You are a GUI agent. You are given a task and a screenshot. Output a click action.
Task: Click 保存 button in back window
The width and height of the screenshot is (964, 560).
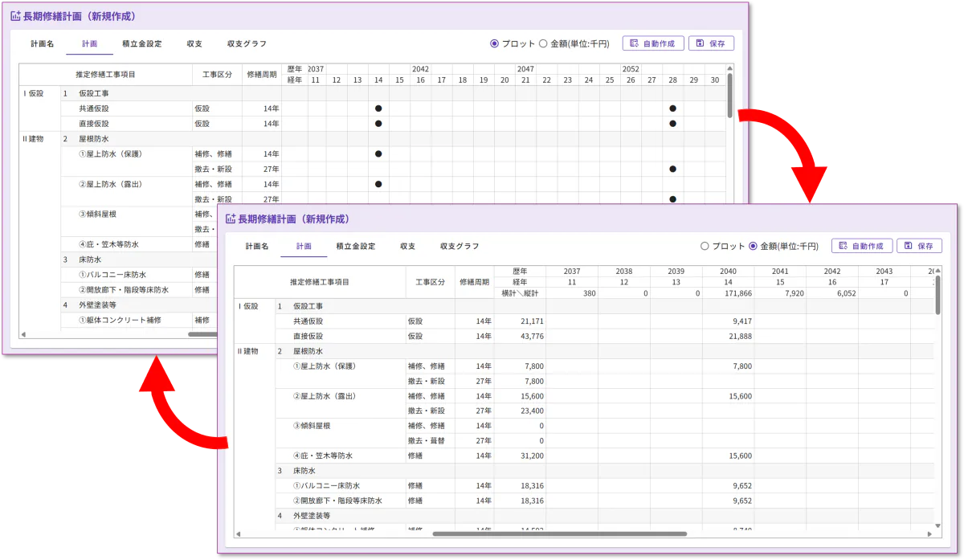coord(711,43)
